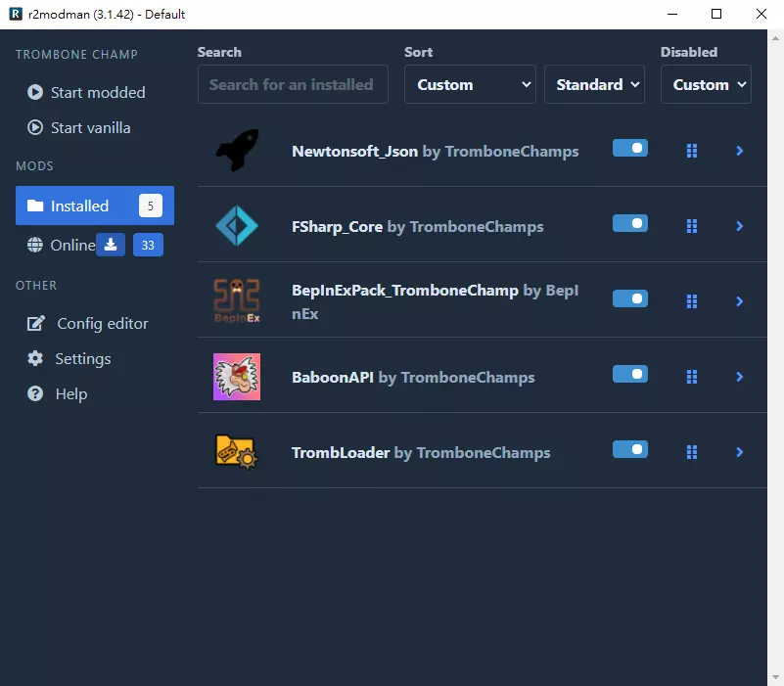The width and height of the screenshot is (784, 686).
Task: Click the Newtonsoft_Json rocket icon
Action: coord(237,151)
